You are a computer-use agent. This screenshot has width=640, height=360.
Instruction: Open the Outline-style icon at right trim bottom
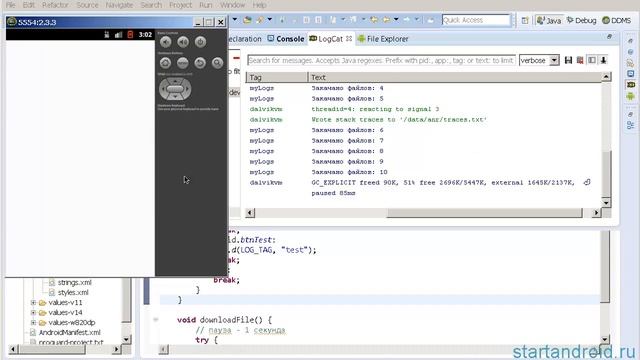click(x=631, y=125)
